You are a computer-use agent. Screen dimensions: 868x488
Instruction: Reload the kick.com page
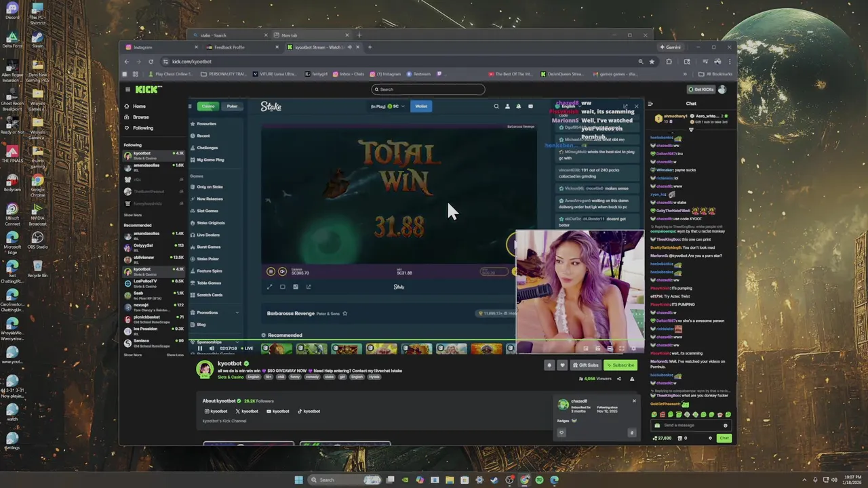[x=151, y=62]
